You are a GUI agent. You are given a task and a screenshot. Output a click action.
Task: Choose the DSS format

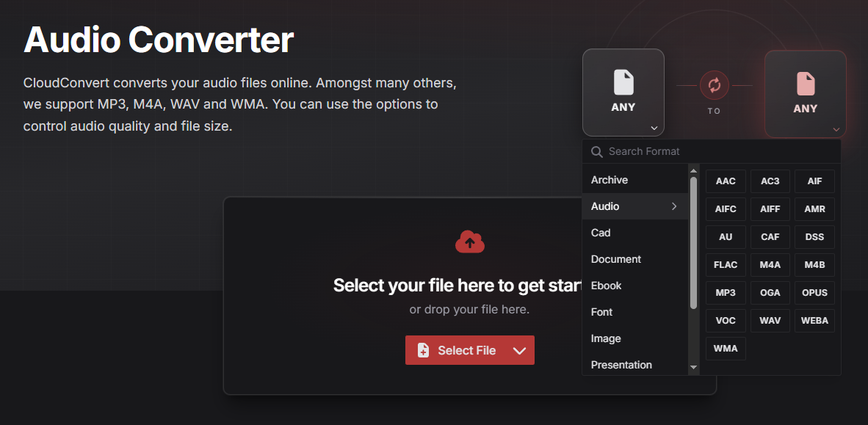pos(815,237)
